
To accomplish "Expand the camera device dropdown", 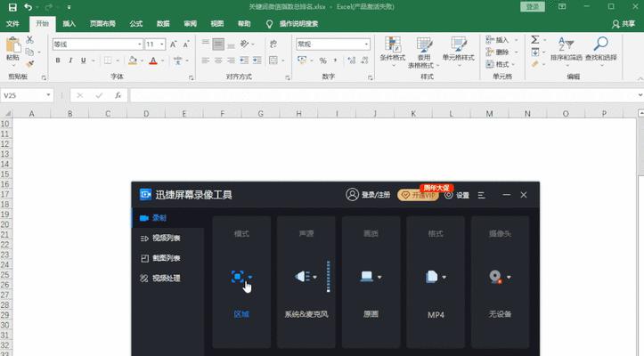I will pyautogui.click(x=509, y=277).
